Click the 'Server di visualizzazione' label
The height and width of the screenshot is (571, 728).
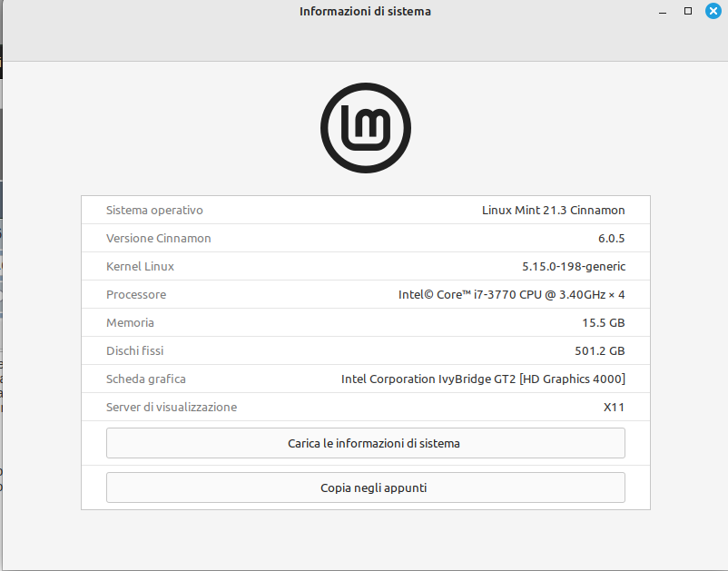(x=172, y=407)
